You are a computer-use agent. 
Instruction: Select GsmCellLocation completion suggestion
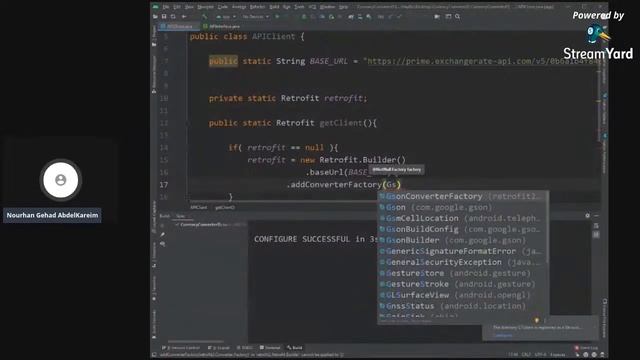point(461,218)
